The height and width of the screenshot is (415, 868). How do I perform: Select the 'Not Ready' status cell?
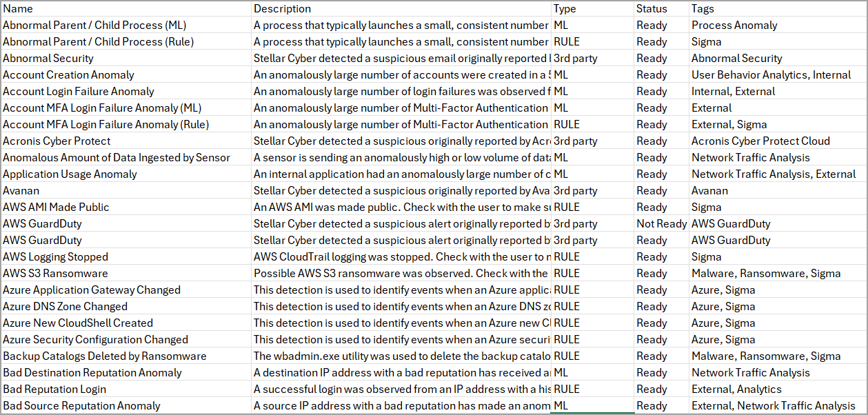661,223
